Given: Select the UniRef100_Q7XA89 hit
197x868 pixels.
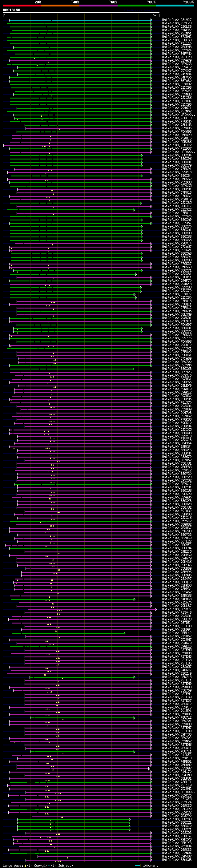Looking at the screenshot, I should [x=177, y=358].
